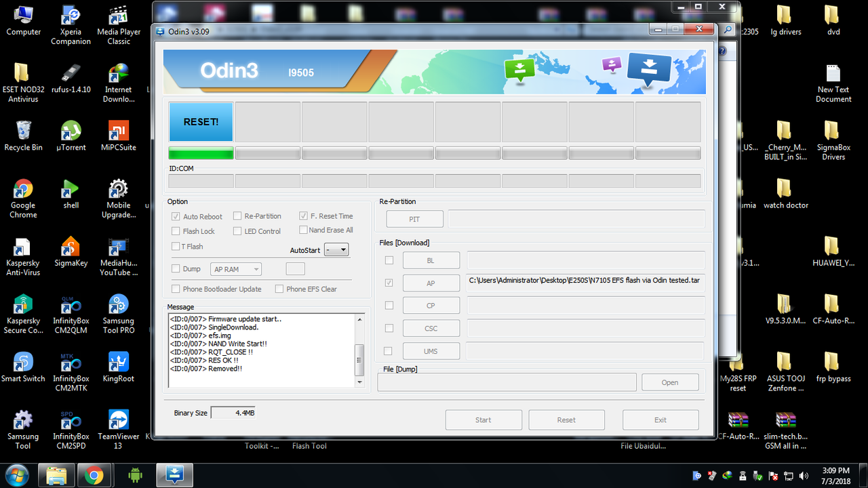Check the box beside the CSC button
Screen dimensions: 868x488
(389, 328)
